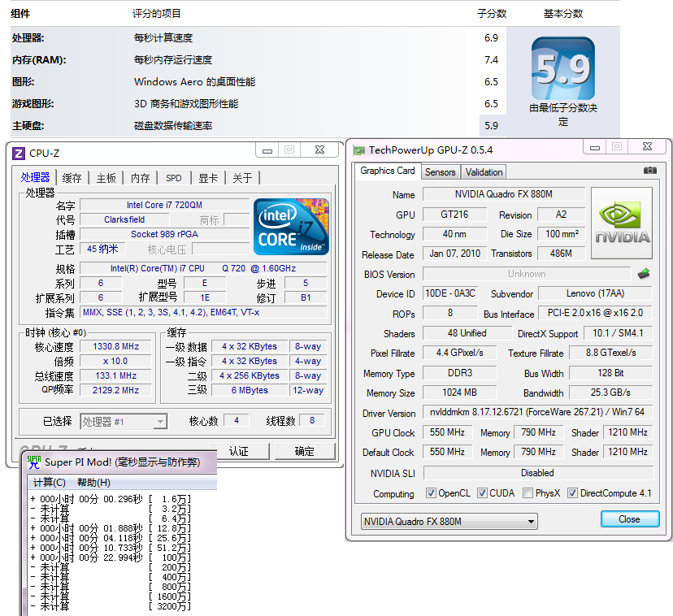Toggle the OpenCL checkbox
Screen dimensions: 673x616
(431, 492)
